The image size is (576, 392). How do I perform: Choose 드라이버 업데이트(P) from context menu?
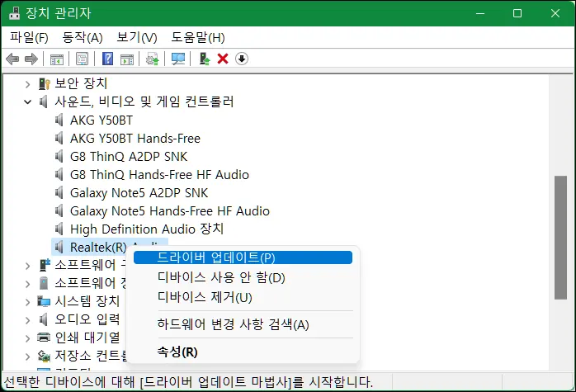click(243, 257)
